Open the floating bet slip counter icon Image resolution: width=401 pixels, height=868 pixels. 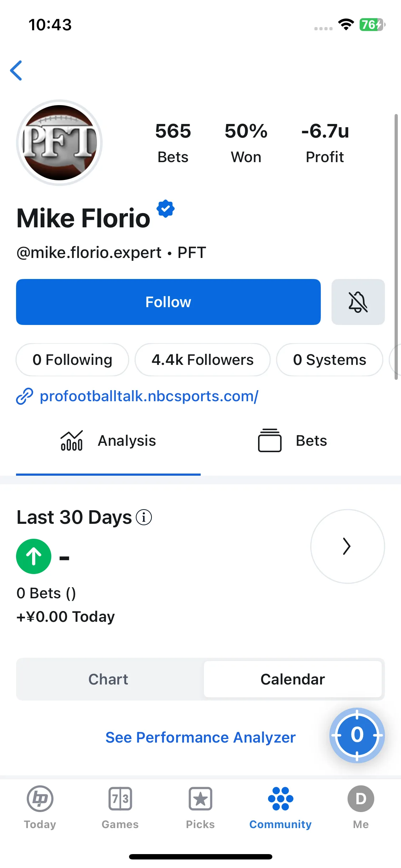point(357,735)
